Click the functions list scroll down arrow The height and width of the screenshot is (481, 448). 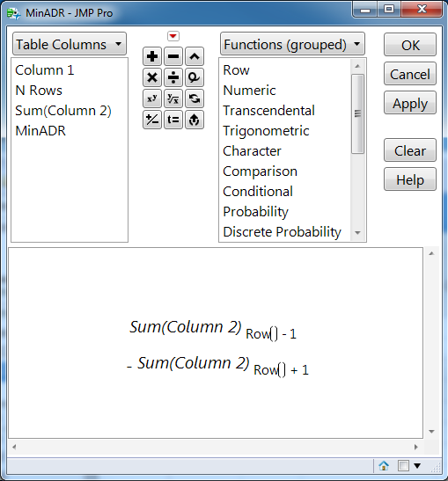pos(357,233)
